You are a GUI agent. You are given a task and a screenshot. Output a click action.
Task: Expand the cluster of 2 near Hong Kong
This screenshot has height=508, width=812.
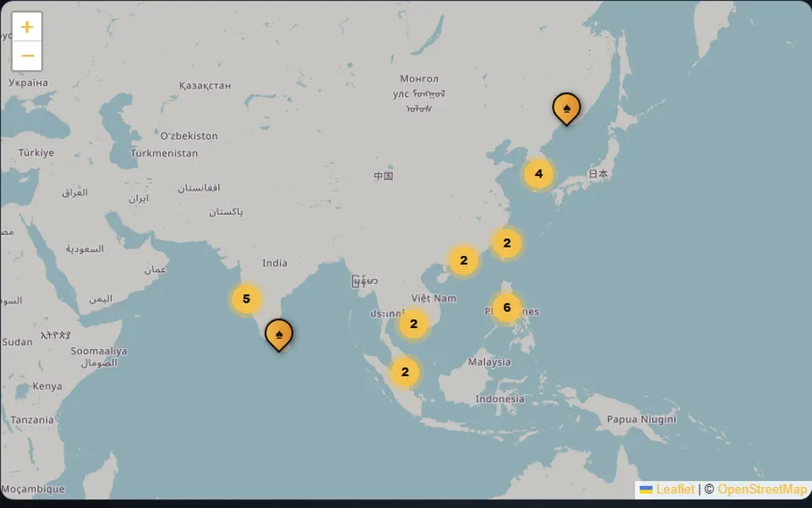pyautogui.click(x=464, y=260)
